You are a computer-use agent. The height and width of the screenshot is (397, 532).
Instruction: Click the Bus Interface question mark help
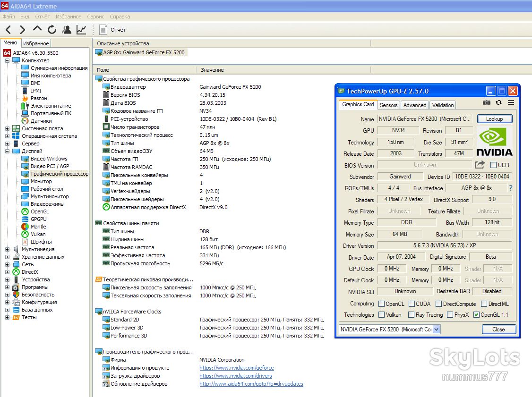(x=511, y=188)
